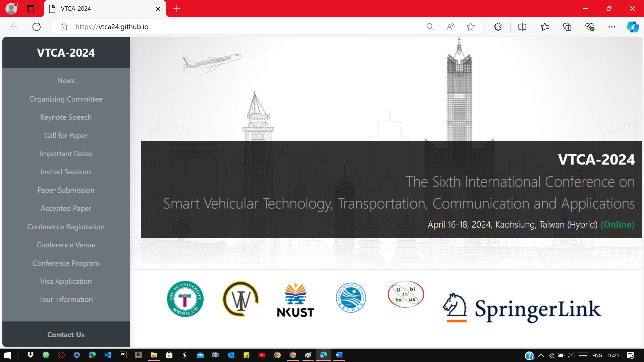Go to Paper Submission page
Viewport: 644px width, 362px height.
click(x=66, y=190)
